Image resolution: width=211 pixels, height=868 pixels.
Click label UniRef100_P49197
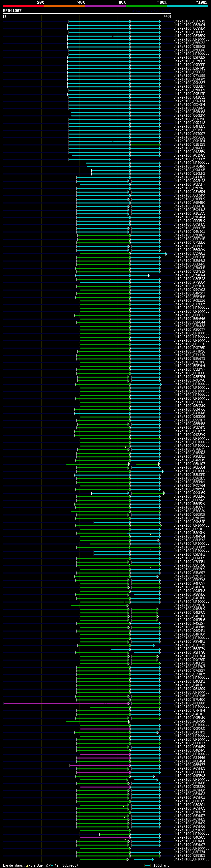(x=189, y=623)
